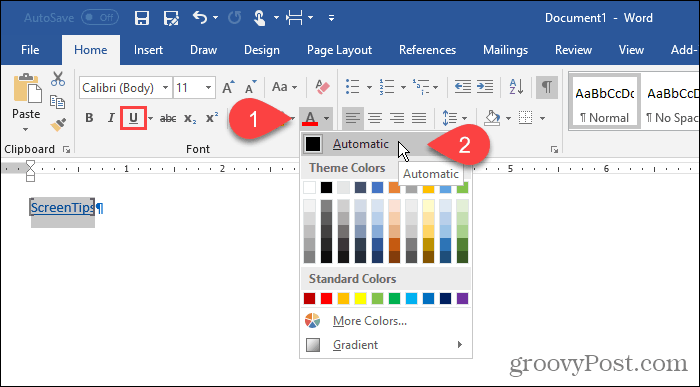This screenshot has height=387, width=700.
Task: Apply strikethrough with the abc icon
Action: tap(168, 118)
